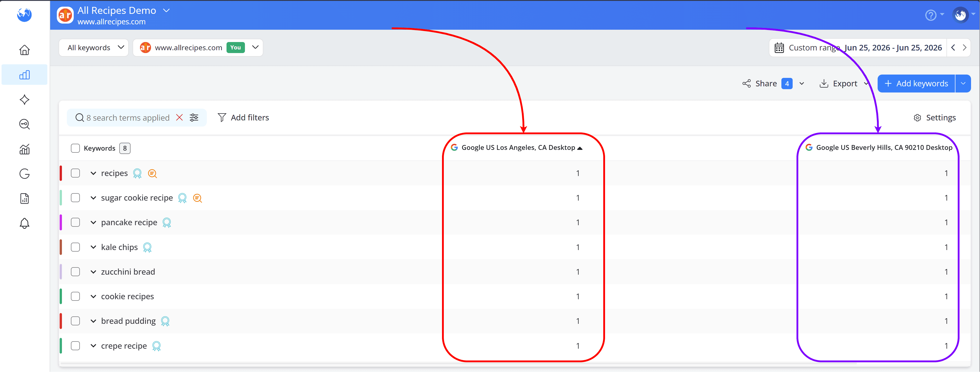Expand the recipes row chevron
This screenshot has height=372, width=980.
click(93, 173)
